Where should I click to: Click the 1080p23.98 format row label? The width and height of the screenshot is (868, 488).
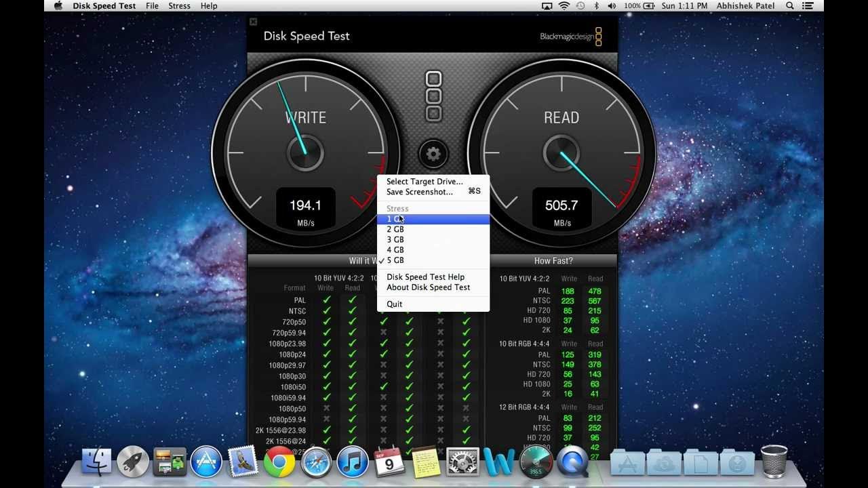(x=288, y=344)
